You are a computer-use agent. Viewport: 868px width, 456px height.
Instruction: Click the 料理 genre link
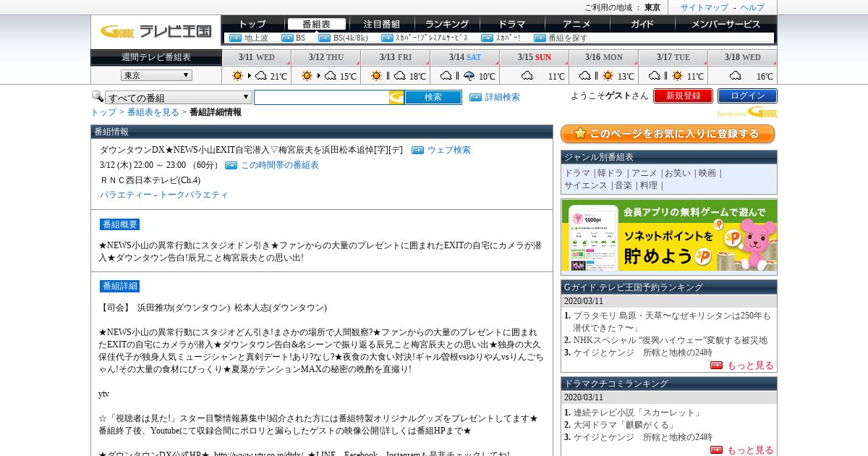click(649, 185)
